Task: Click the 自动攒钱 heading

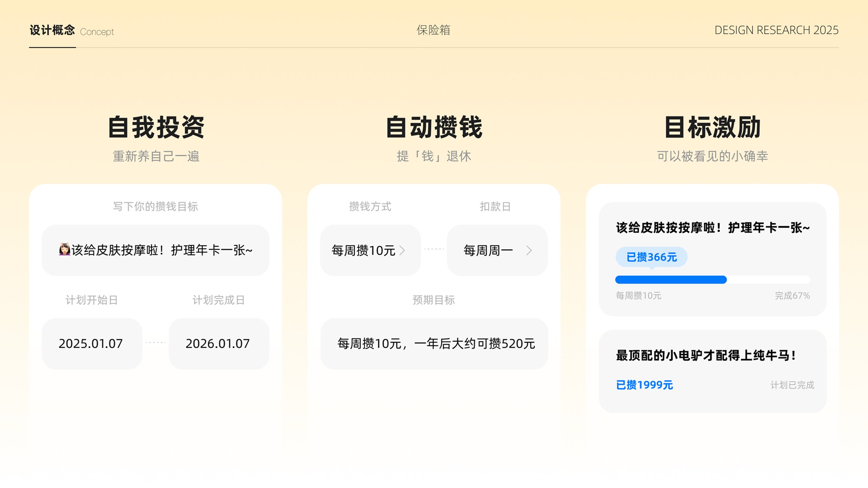Action: pyautogui.click(x=434, y=127)
